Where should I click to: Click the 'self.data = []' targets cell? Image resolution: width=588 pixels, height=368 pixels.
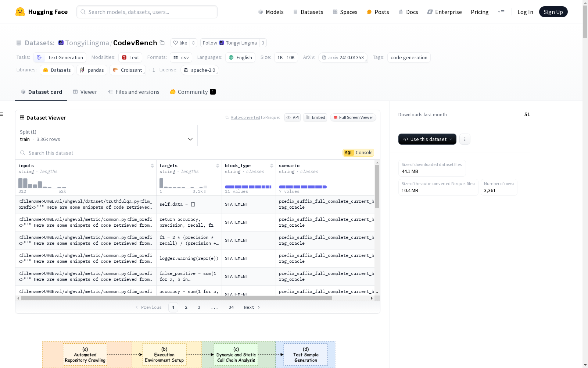[x=189, y=204]
